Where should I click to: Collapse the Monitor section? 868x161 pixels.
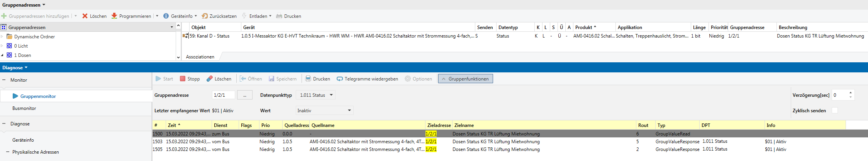tap(4, 80)
